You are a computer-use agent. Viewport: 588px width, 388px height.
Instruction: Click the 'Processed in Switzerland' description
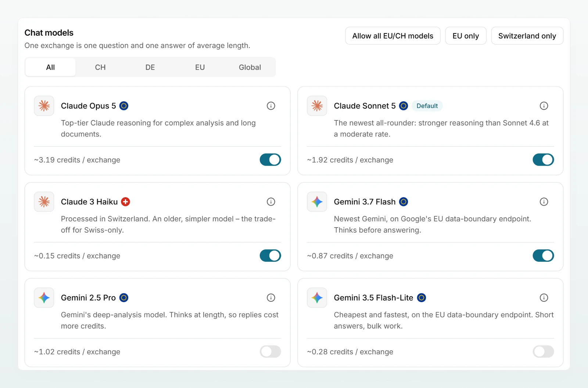pos(168,224)
